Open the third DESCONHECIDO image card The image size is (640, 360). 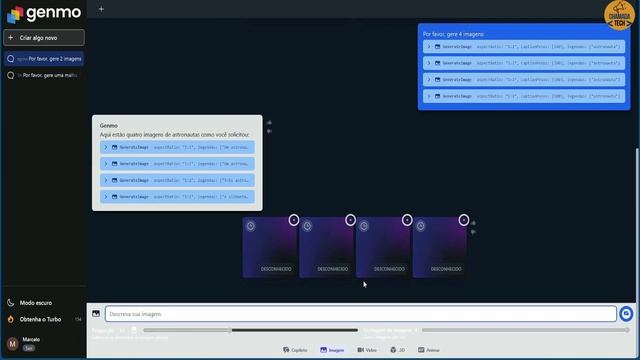coord(383,247)
